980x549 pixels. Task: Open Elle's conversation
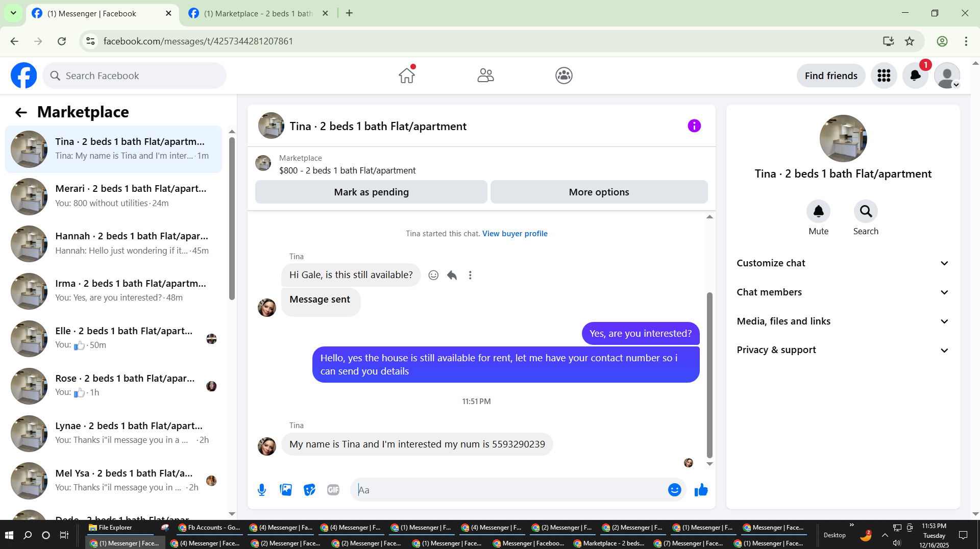click(x=114, y=339)
